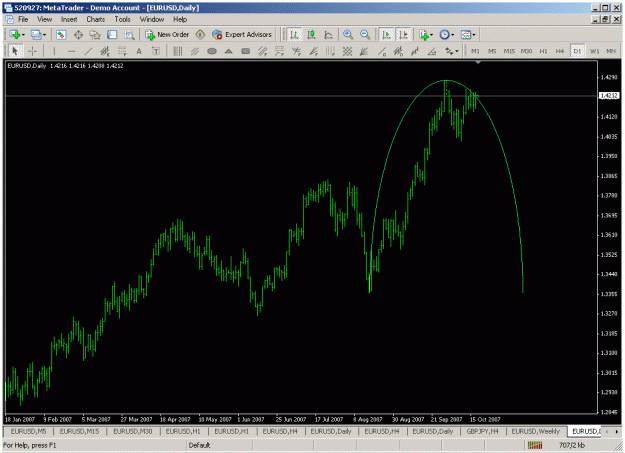Switch chart to Line Chart mode

click(328, 35)
